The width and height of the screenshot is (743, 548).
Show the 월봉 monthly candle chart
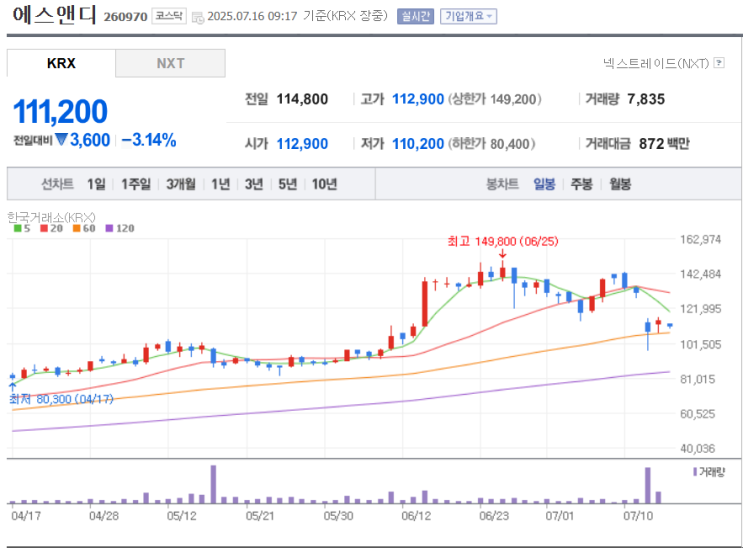click(x=620, y=184)
